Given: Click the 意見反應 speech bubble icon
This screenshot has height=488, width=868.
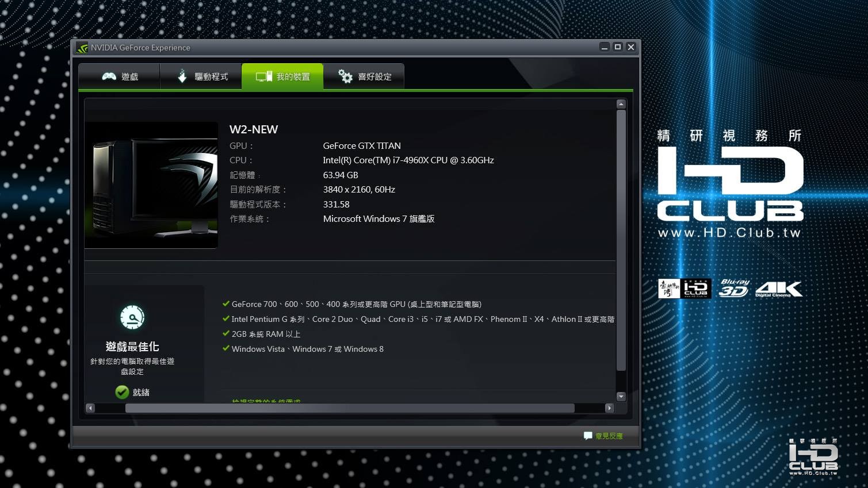Looking at the screenshot, I should pyautogui.click(x=588, y=436).
